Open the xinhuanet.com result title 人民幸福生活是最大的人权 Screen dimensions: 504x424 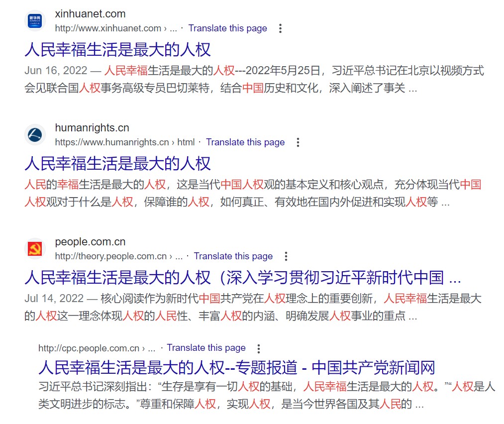pyautogui.click(x=117, y=50)
